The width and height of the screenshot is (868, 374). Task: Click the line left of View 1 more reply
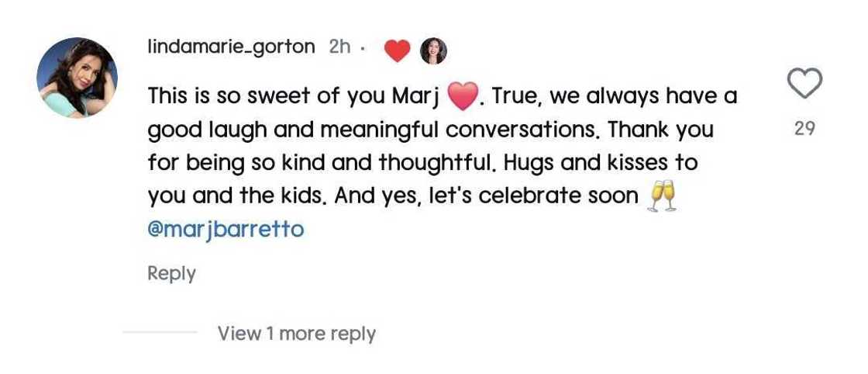[160, 333]
